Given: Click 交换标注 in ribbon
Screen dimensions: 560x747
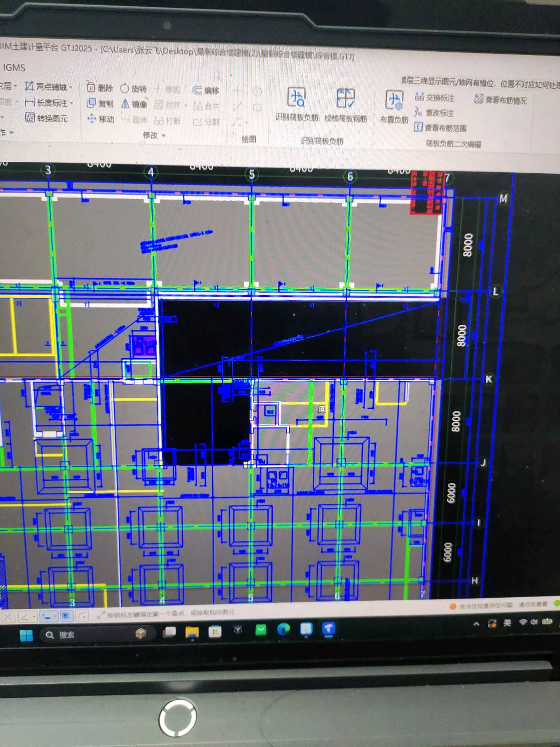Looking at the screenshot, I should click(x=435, y=98).
